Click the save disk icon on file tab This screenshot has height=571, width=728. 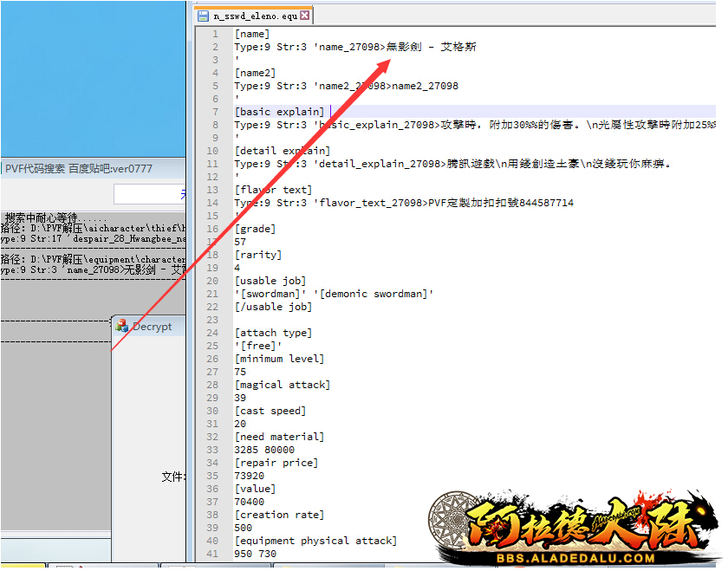coord(204,16)
